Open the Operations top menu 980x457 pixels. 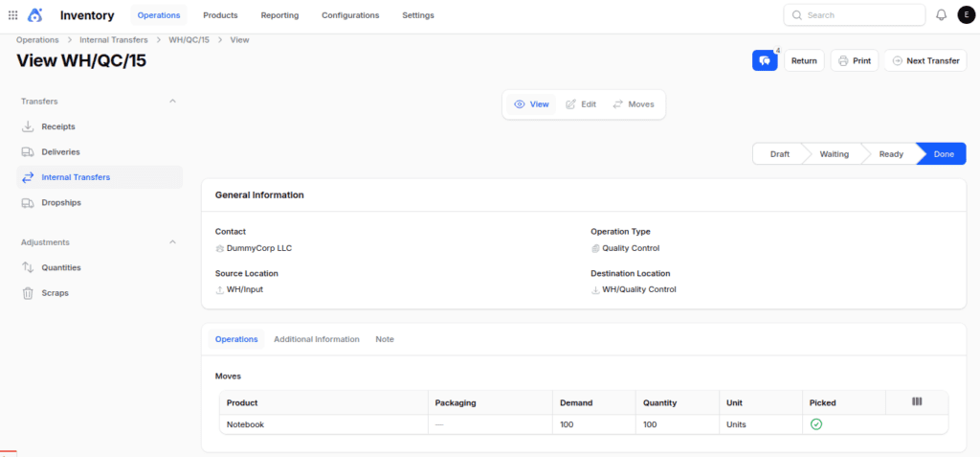(x=159, y=15)
